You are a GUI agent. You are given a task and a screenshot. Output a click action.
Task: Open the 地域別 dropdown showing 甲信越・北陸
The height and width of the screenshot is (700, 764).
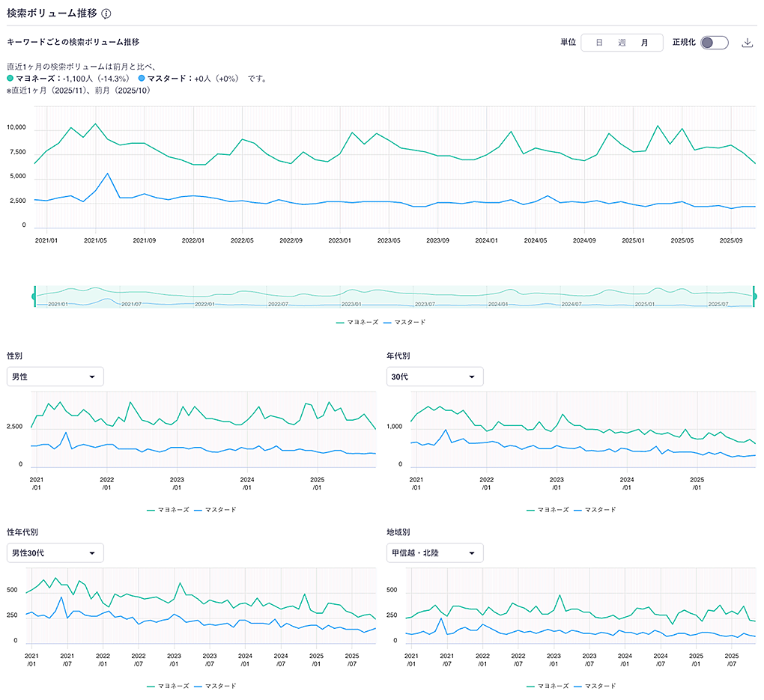(434, 553)
